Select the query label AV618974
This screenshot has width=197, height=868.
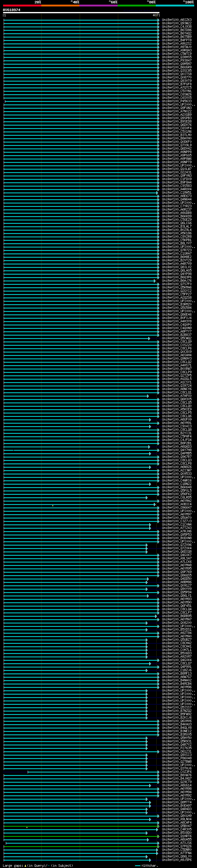point(11,10)
